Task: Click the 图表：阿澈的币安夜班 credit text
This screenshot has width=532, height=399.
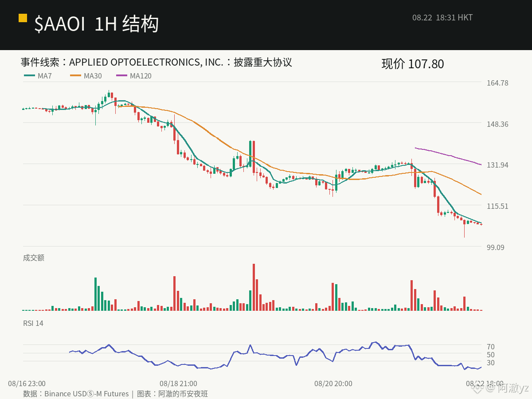Action: point(172,394)
